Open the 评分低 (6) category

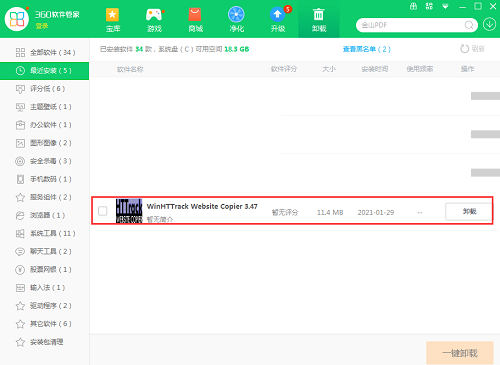[x=45, y=89]
